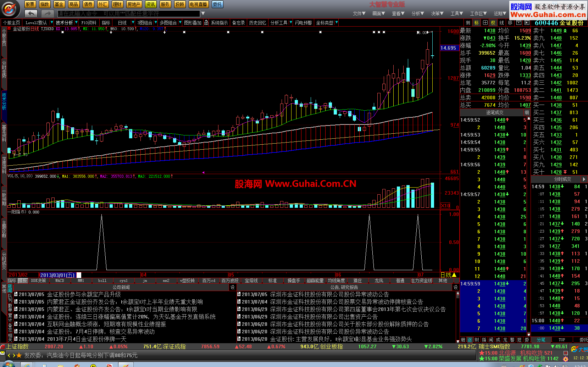Open the 工作区 menu
Screen dimensions: 588x367
point(478,13)
